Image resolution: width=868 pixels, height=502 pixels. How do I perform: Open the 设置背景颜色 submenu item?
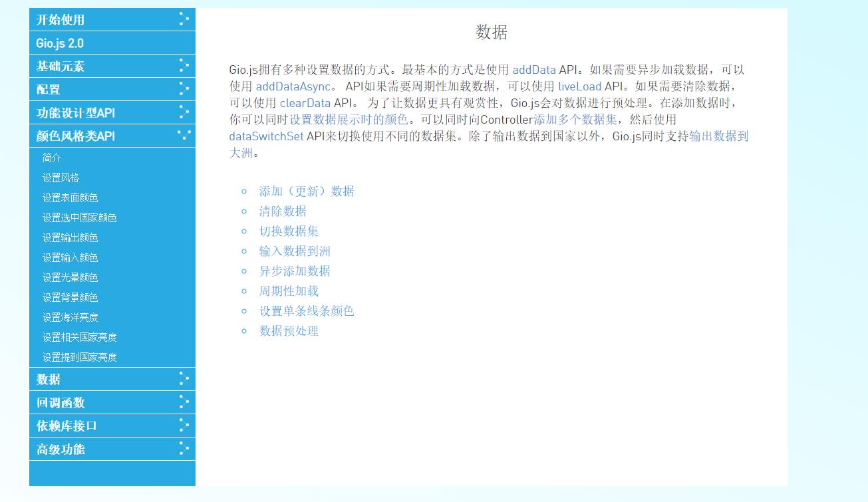coord(70,297)
